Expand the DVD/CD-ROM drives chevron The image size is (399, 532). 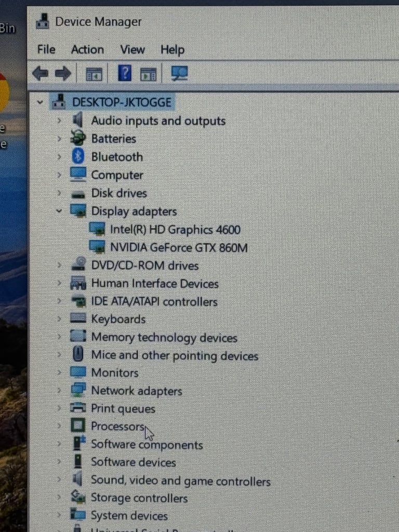coord(59,265)
